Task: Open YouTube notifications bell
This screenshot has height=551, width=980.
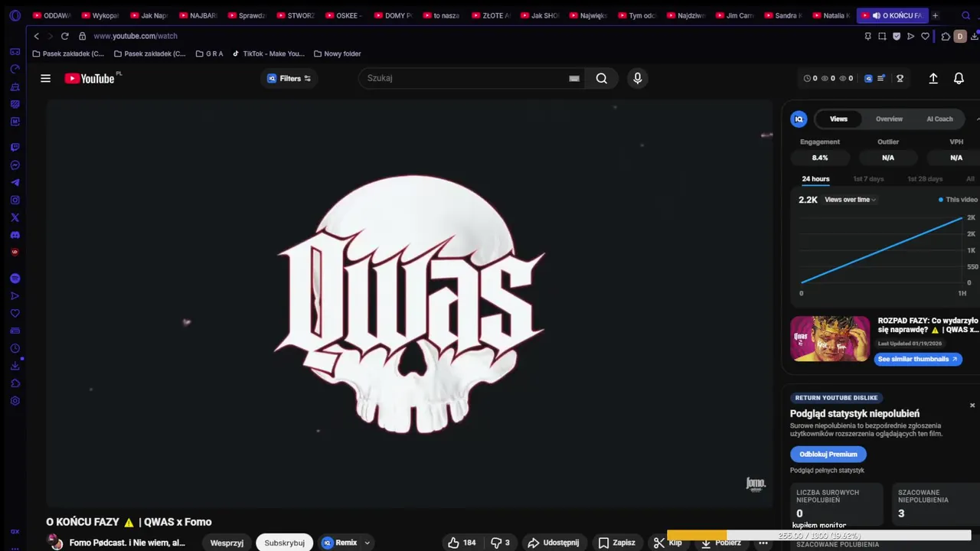Action: (959, 78)
